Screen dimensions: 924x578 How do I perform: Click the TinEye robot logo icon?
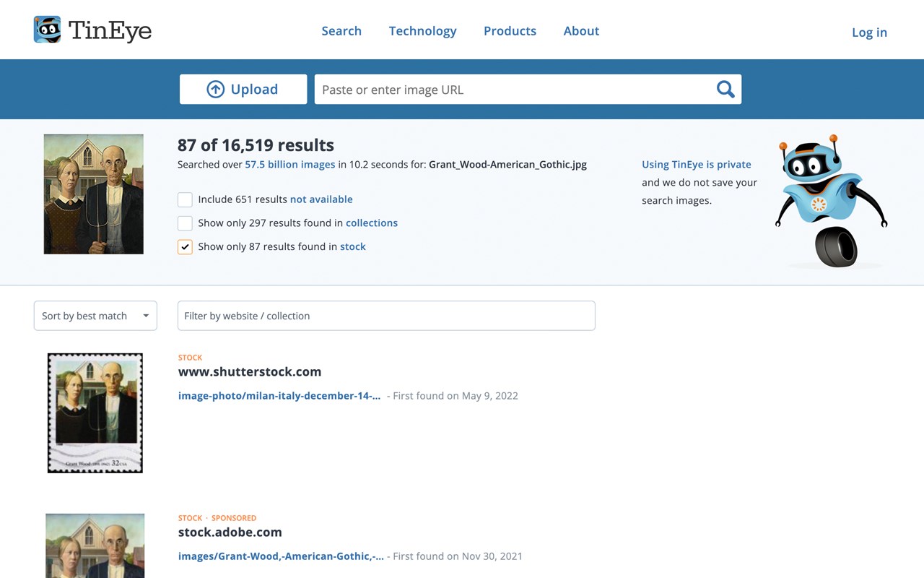(x=48, y=30)
